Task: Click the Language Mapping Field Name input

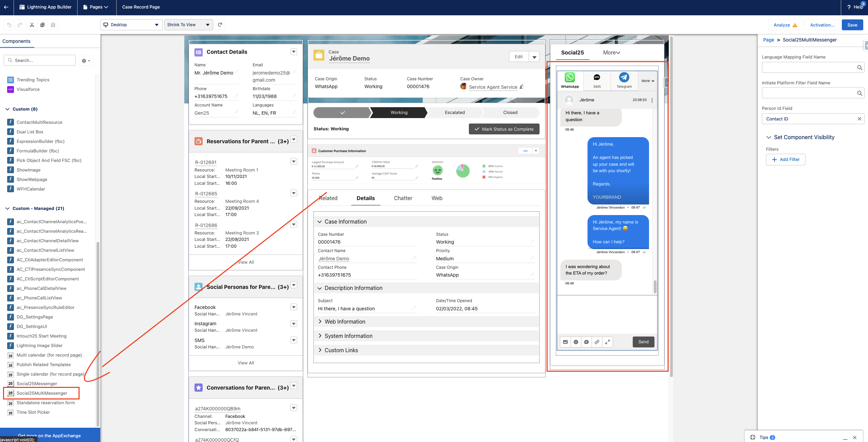Action: (x=809, y=68)
